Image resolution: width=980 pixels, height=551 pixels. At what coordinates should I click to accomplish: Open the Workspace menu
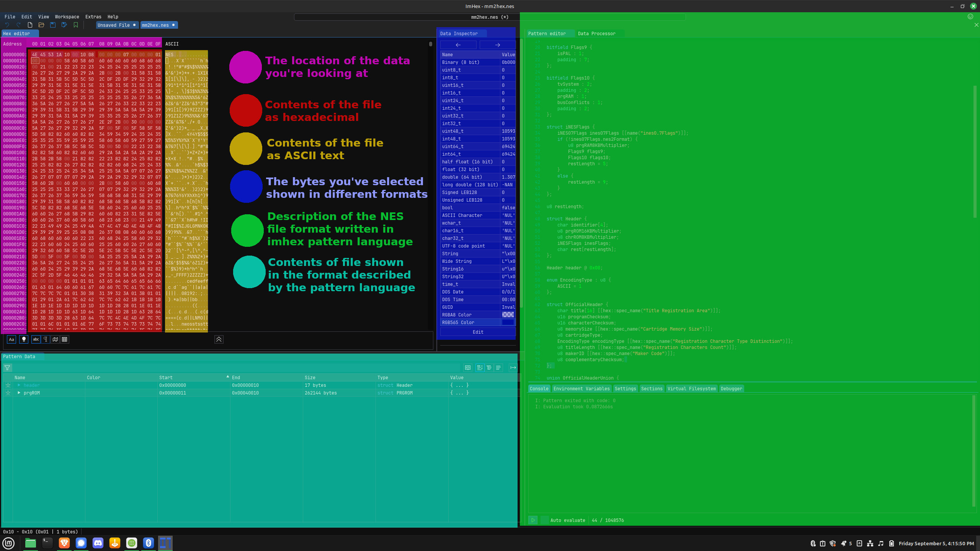[x=67, y=17]
